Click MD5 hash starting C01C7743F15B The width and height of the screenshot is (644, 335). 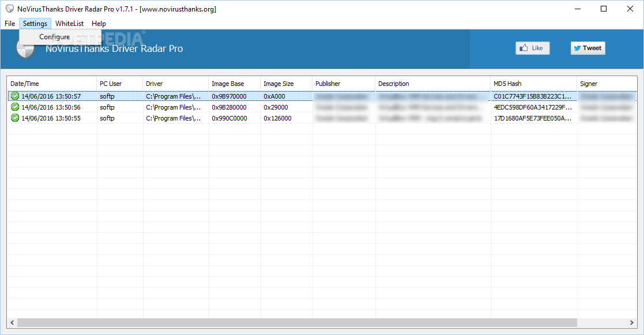pos(532,96)
